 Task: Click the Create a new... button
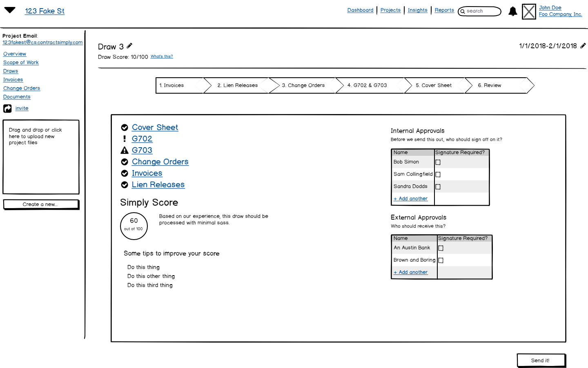click(x=41, y=204)
